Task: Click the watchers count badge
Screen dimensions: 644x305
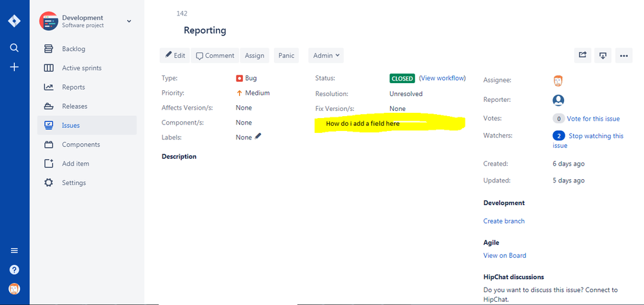Action: click(558, 135)
